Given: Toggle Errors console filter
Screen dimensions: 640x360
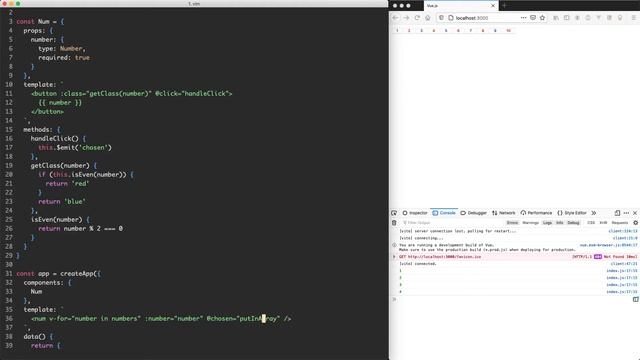Looking at the screenshot, I should [512, 223].
